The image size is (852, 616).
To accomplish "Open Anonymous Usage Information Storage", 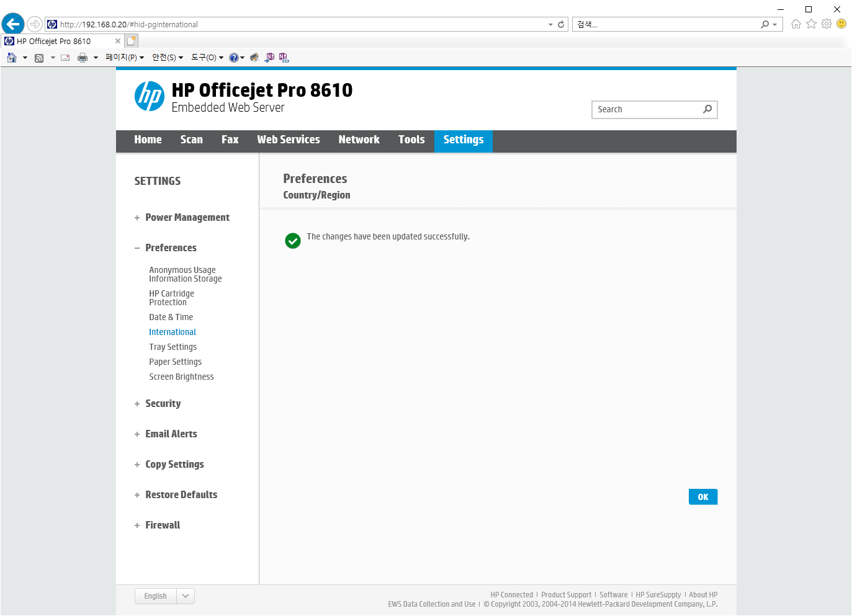I will [186, 275].
